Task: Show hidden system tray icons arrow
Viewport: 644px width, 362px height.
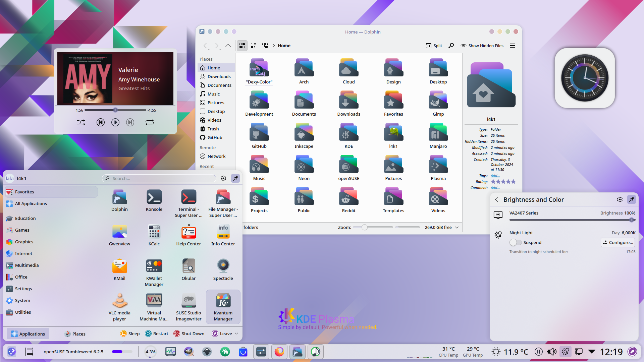Action: [x=592, y=352]
